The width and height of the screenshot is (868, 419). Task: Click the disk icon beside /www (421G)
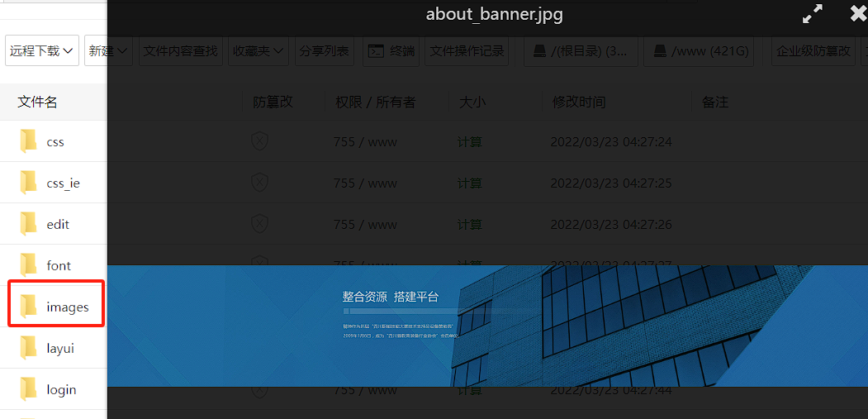click(x=660, y=51)
